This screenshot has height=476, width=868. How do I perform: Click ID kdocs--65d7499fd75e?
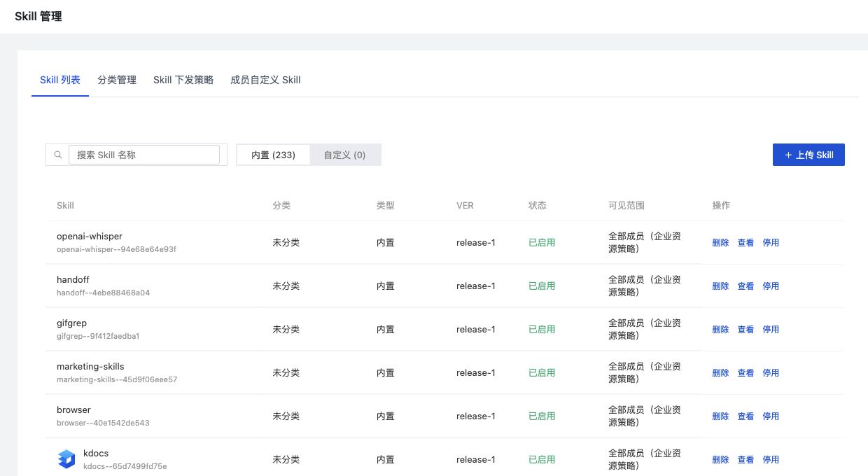click(x=125, y=466)
